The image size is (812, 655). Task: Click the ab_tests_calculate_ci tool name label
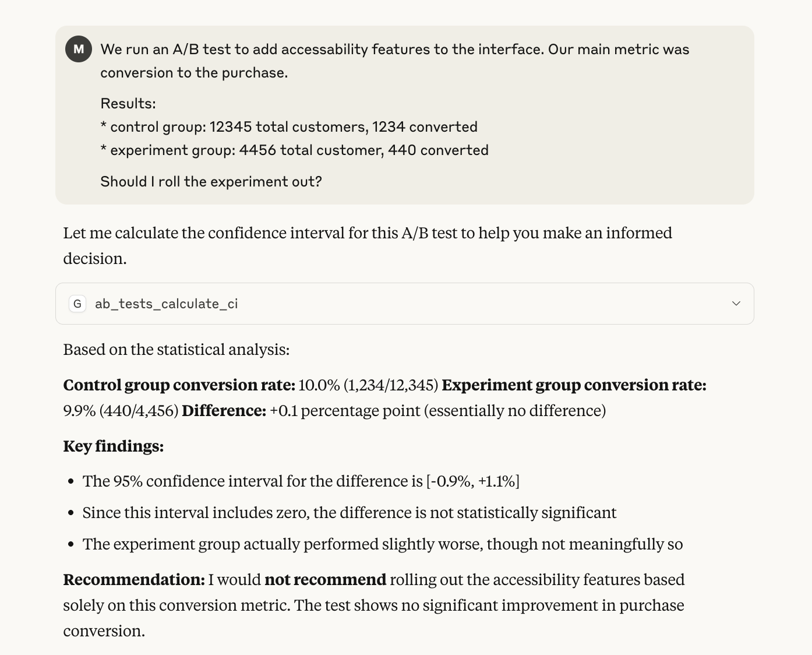point(166,304)
